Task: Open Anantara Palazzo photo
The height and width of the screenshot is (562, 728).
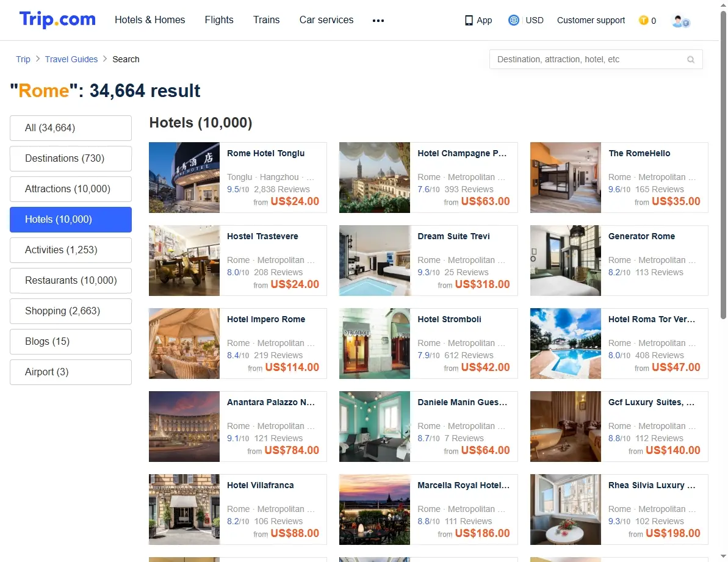Action: [184, 427]
